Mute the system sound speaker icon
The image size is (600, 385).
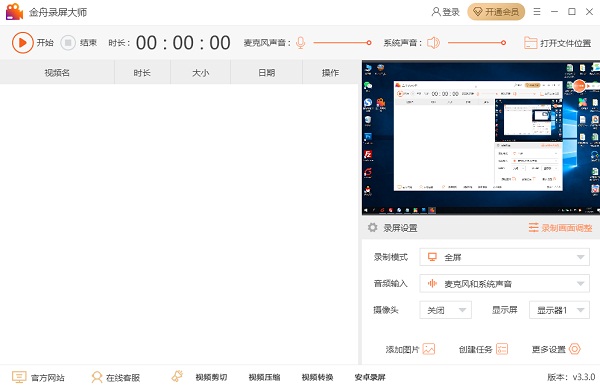[433, 42]
